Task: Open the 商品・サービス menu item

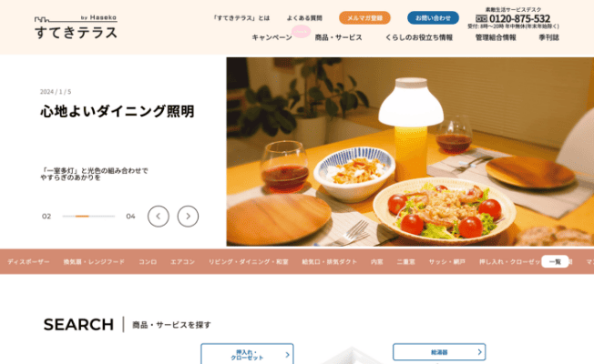Action: click(x=338, y=37)
